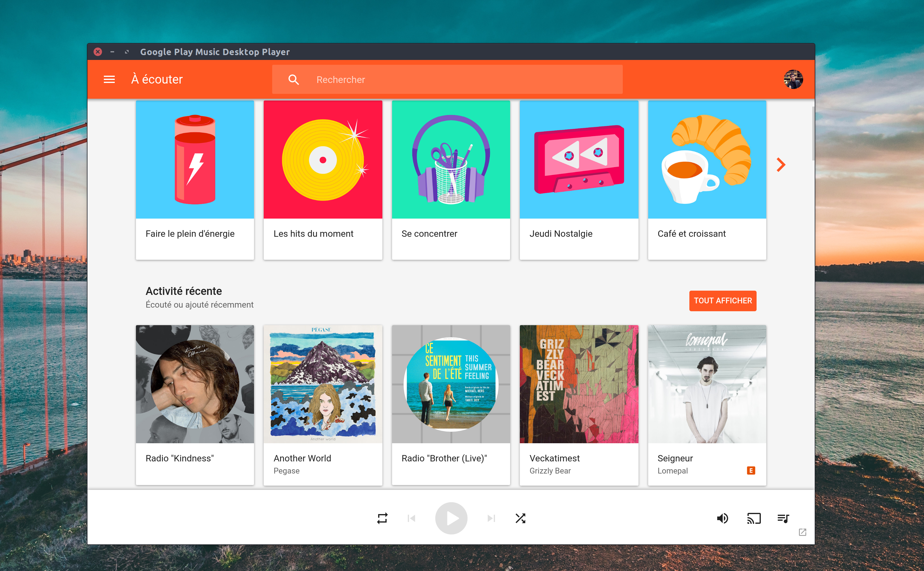Start playback with the play button
Screen dimensions: 924x571
pos(451,518)
